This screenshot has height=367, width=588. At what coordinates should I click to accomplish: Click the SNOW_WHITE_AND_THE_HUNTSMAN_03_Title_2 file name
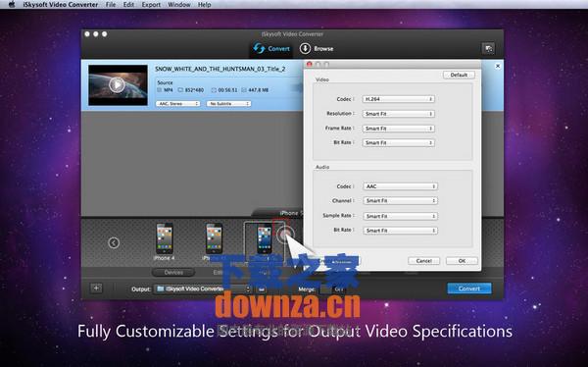(220, 69)
